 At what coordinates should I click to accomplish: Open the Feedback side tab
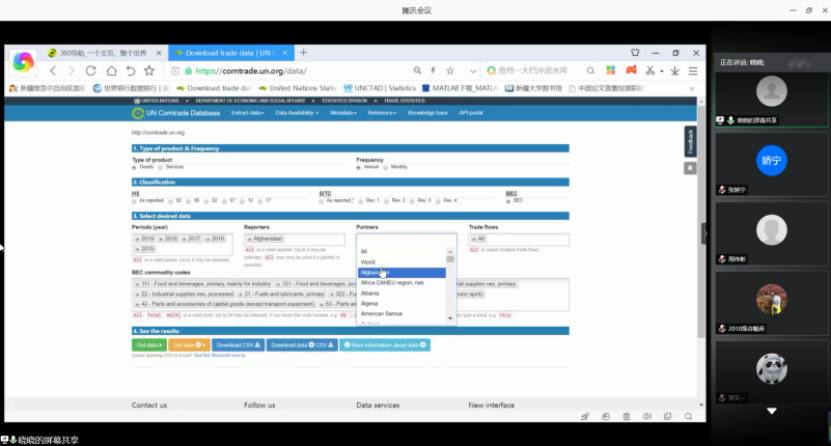[690, 141]
